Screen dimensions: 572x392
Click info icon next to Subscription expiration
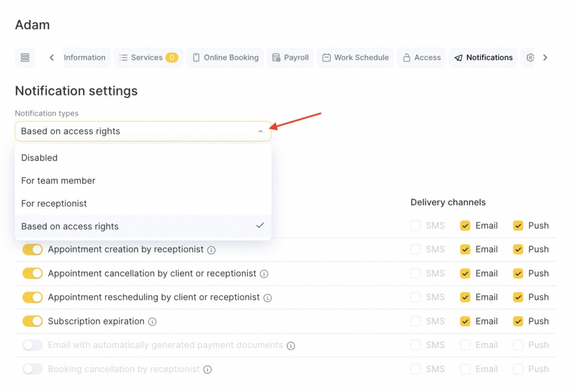pos(152,322)
